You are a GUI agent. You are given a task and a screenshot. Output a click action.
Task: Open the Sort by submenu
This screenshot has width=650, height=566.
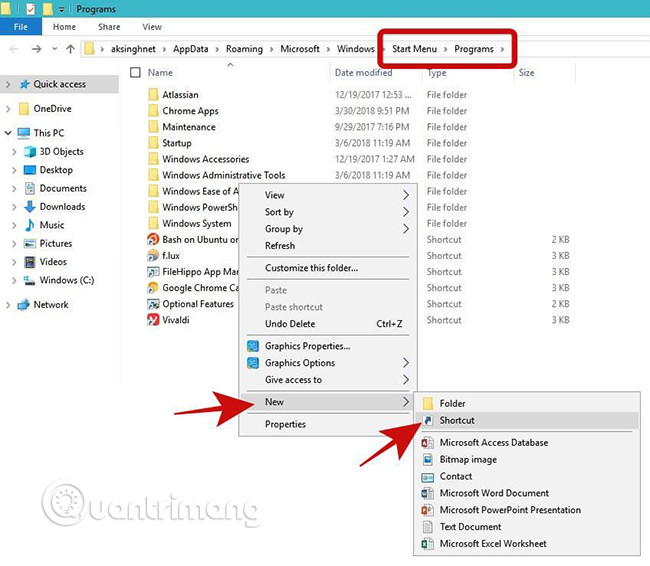(328, 212)
